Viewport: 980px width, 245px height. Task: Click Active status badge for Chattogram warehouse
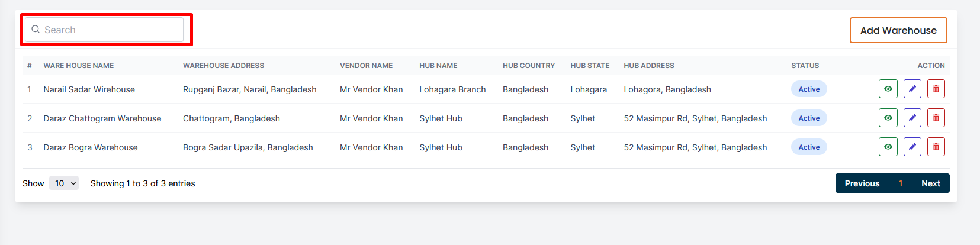coord(809,118)
